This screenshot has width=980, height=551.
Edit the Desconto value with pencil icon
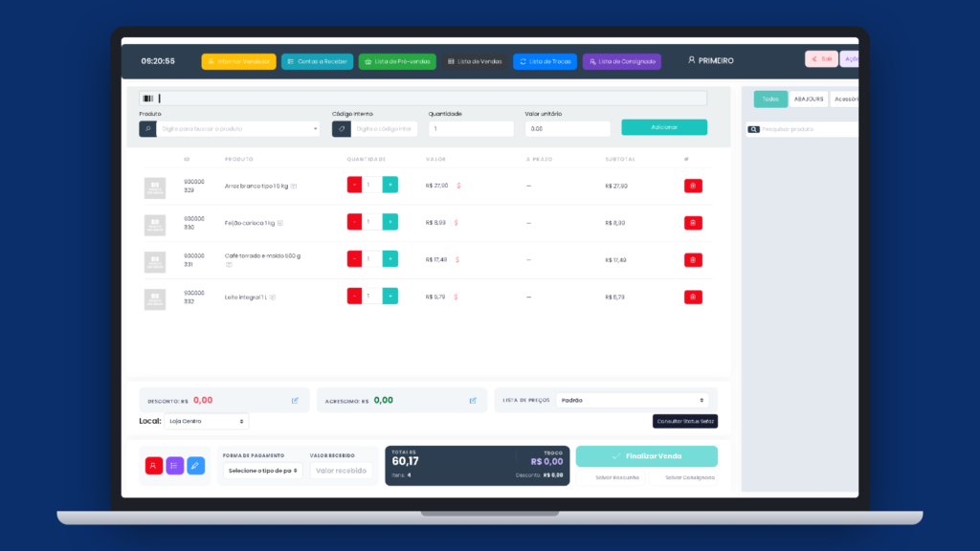pyautogui.click(x=295, y=401)
